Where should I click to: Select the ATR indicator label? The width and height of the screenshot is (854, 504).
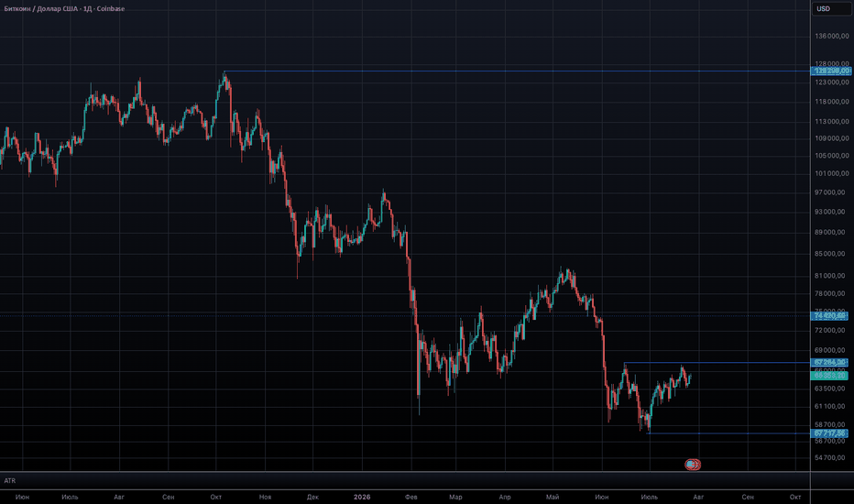pyautogui.click(x=10, y=480)
